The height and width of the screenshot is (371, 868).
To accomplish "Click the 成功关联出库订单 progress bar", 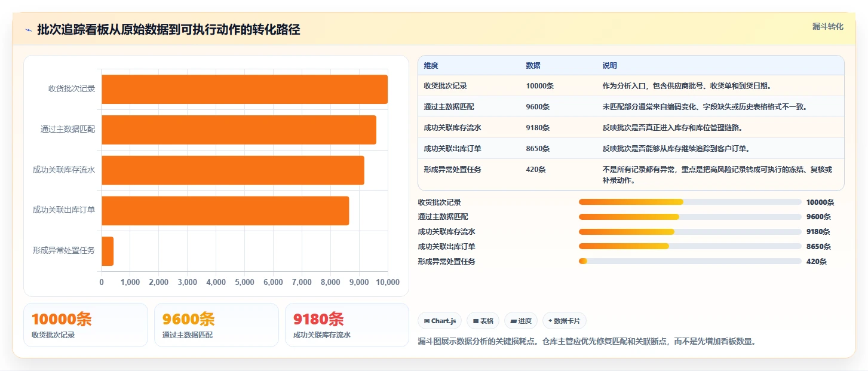I will pyautogui.click(x=690, y=246).
